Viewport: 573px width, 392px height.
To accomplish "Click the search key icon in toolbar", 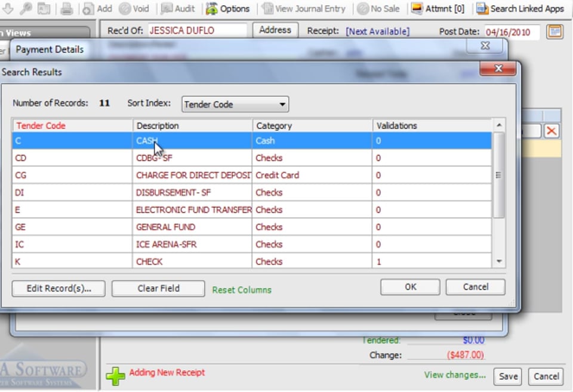I will (x=26, y=8).
